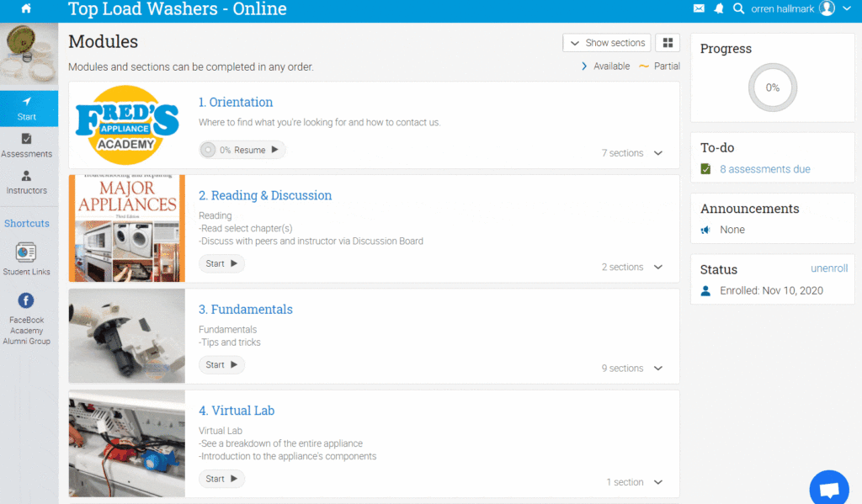The width and height of the screenshot is (862, 504).
Task: Click the Partial legend tilde icon
Action: point(644,66)
